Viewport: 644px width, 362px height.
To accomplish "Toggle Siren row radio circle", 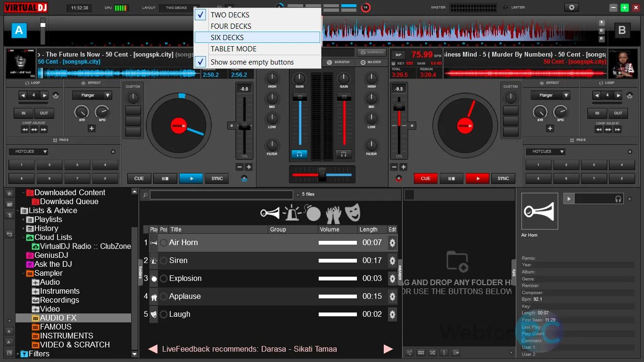I will [164, 261].
